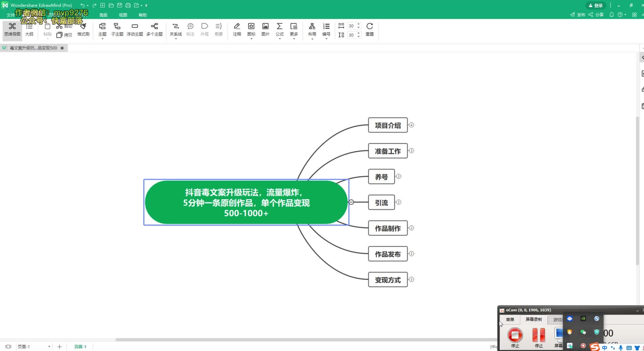Add a new page with plus button
The height and width of the screenshot is (351, 644).
pyautogui.click(x=59, y=347)
